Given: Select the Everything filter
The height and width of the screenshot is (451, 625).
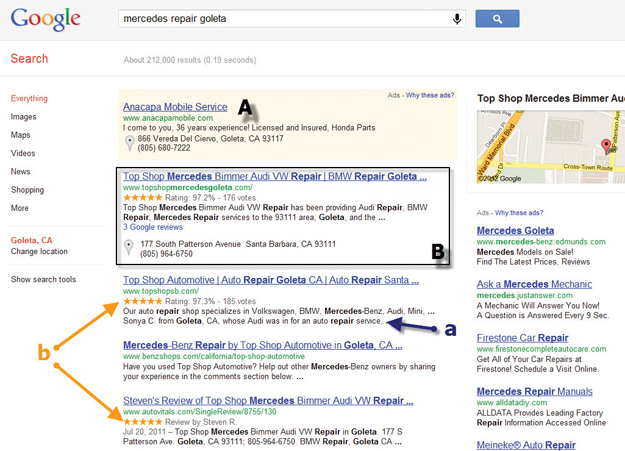Looking at the screenshot, I should [x=29, y=98].
